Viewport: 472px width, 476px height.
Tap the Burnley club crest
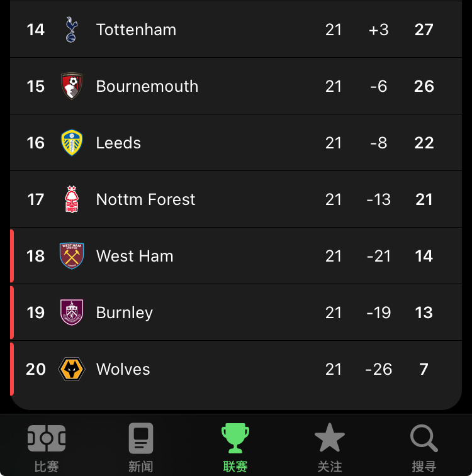[x=72, y=313]
